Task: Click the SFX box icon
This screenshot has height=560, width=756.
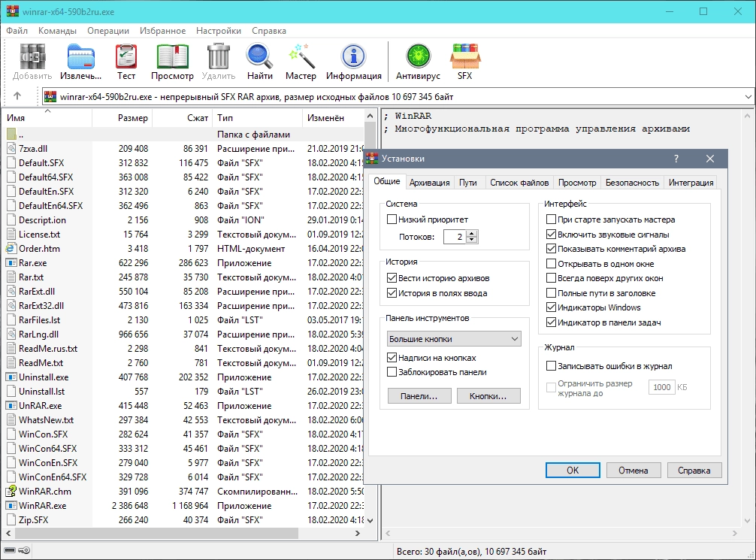Action: pyautogui.click(x=464, y=56)
